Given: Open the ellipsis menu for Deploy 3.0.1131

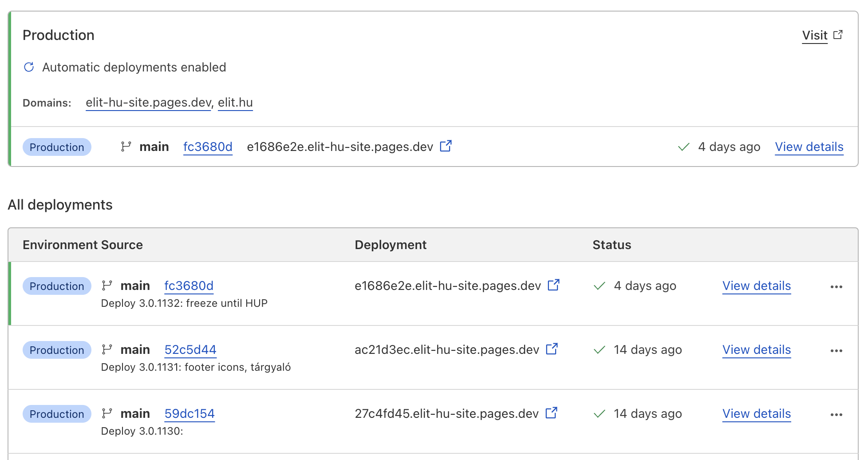Looking at the screenshot, I should [836, 351].
